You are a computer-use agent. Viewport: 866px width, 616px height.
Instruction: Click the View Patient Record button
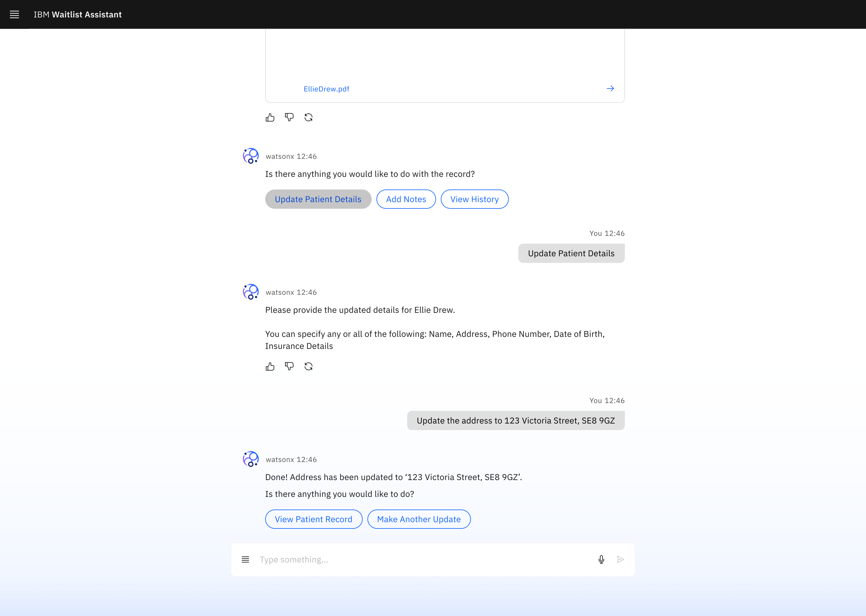click(314, 519)
